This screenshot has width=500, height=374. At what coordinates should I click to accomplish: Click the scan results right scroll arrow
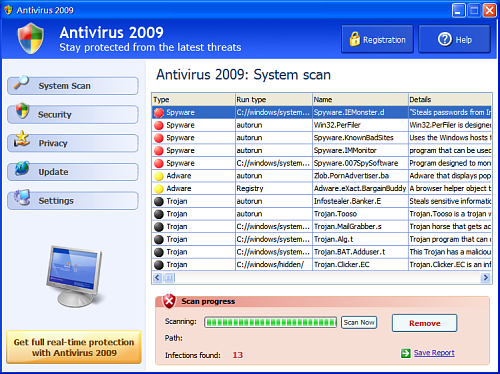(x=486, y=277)
